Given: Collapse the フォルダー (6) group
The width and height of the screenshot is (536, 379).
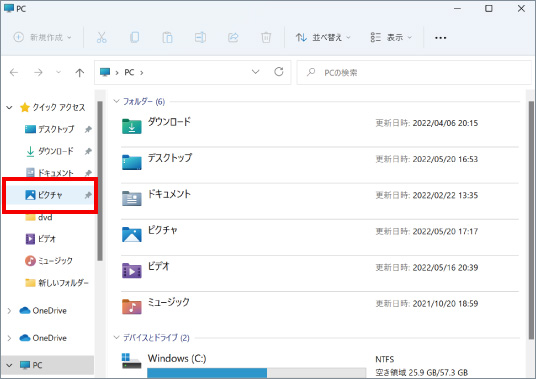Looking at the screenshot, I should tap(116, 101).
